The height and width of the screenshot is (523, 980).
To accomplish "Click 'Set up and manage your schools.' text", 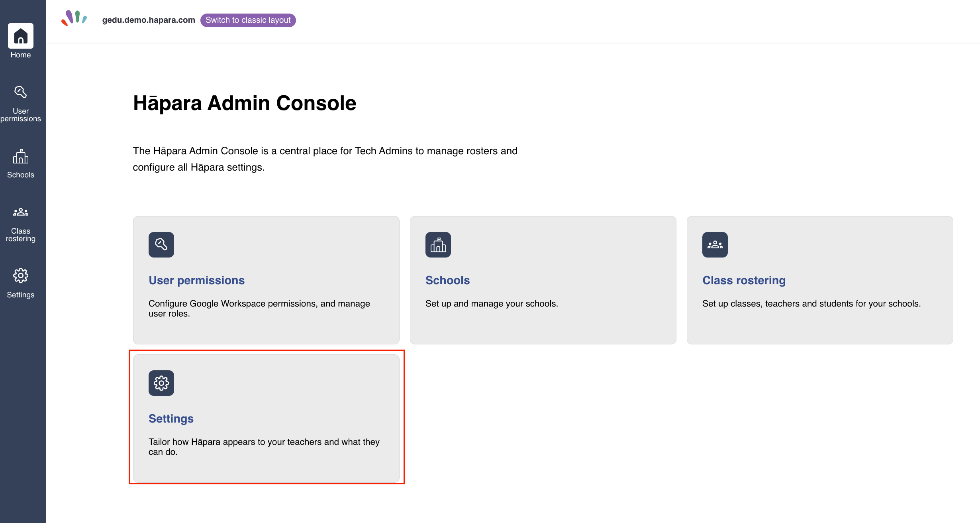I will coord(492,304).
